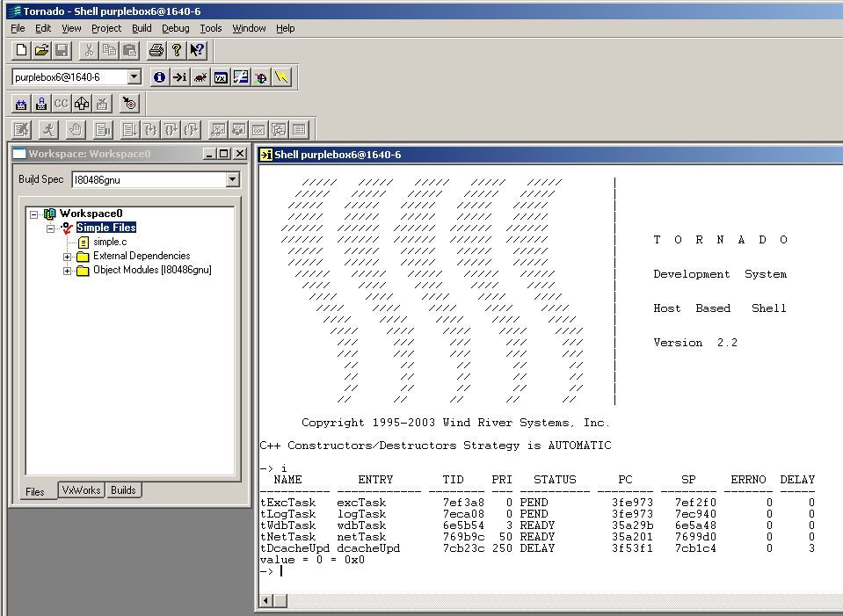Launch WindView using the yellow lightning icon
This screenshot has width=843, height=616.
(x=281, y=77)
